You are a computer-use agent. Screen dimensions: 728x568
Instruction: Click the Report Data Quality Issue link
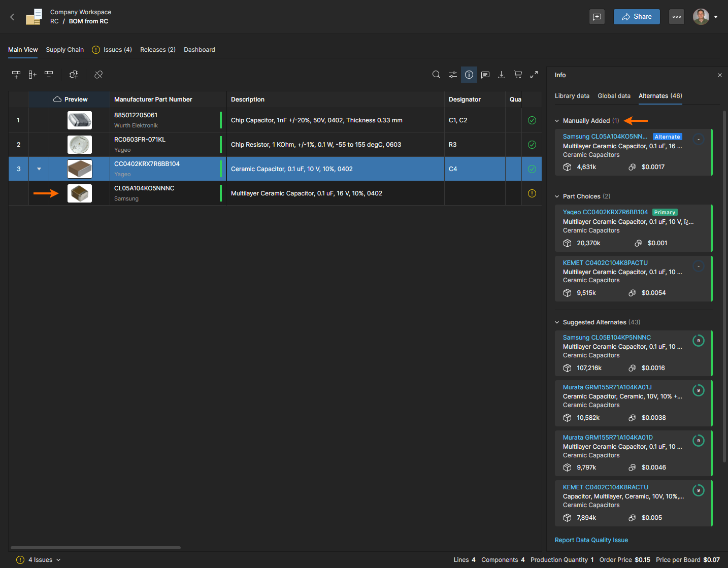[591, 540]
